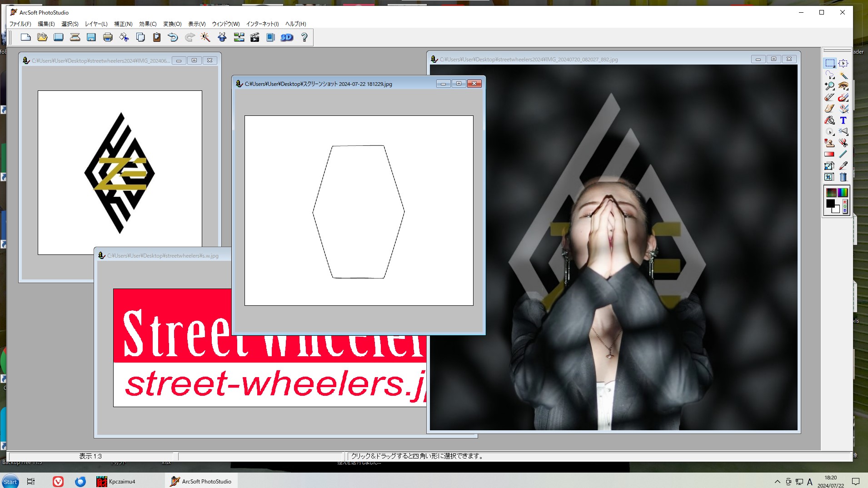
Task: Select the sharpen triangle tool
Action: [843, 131]
